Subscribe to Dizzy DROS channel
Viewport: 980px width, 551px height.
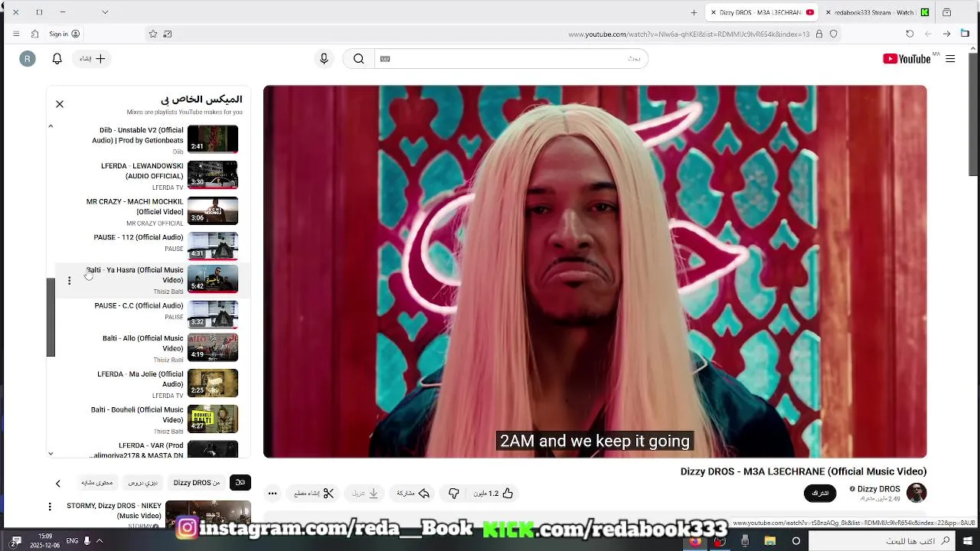point(820,493)
